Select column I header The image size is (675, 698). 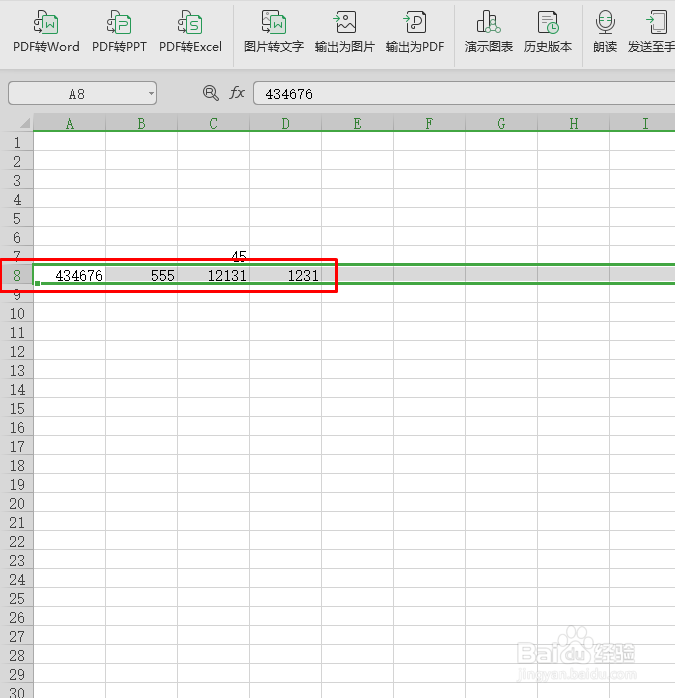[642, 123]
